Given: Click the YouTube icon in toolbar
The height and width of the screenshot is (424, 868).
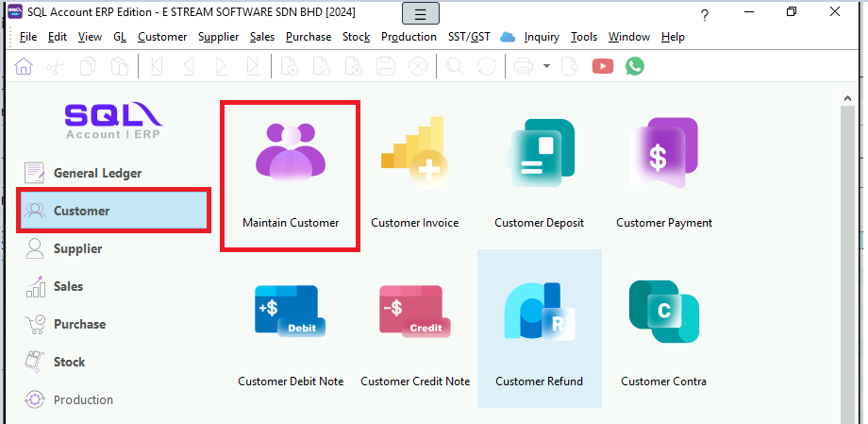Looking at the screenshot, I should point(602,66).
